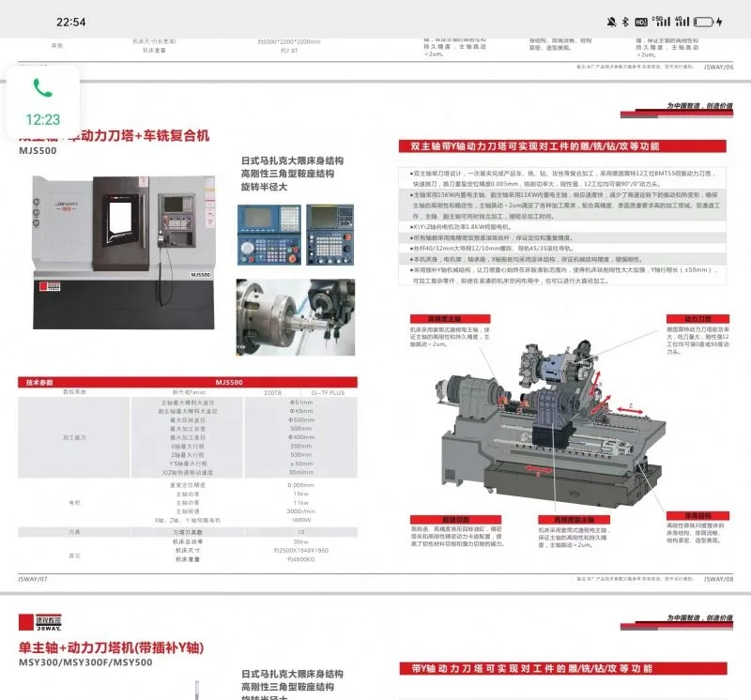This screenshot has width=751, height=700.
Task: Tap the red banner 带Y轴动力刀塔可实现
Action: (x=563, y=668)
